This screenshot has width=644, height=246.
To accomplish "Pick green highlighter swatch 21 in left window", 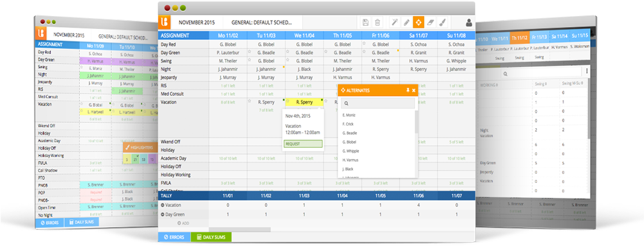I will point(135,159).
